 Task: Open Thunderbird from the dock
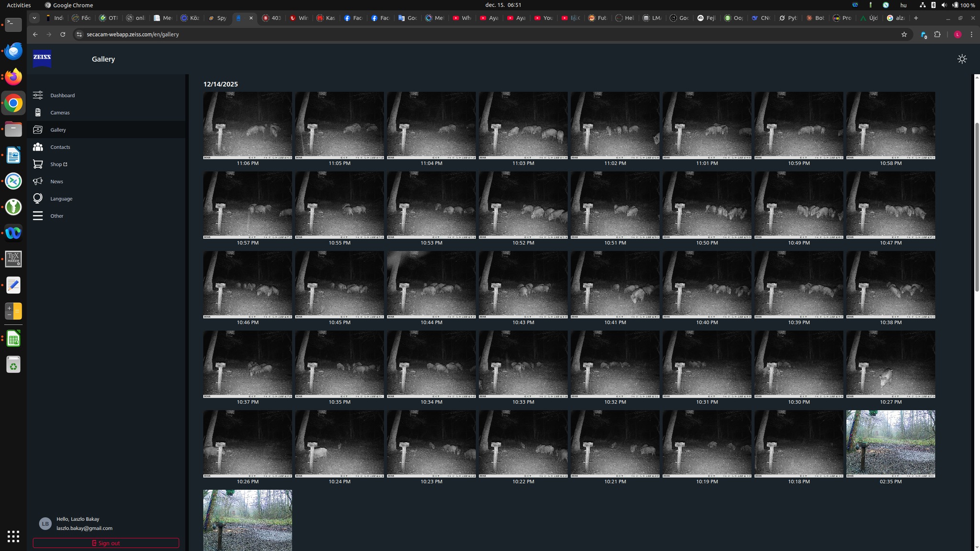click(13, 51)
